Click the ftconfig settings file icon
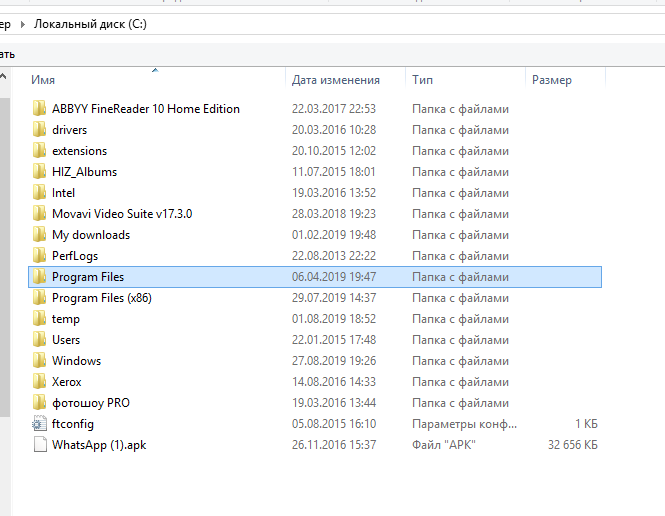The height and width of the screenshot is (516, 665). click(39, 424)
